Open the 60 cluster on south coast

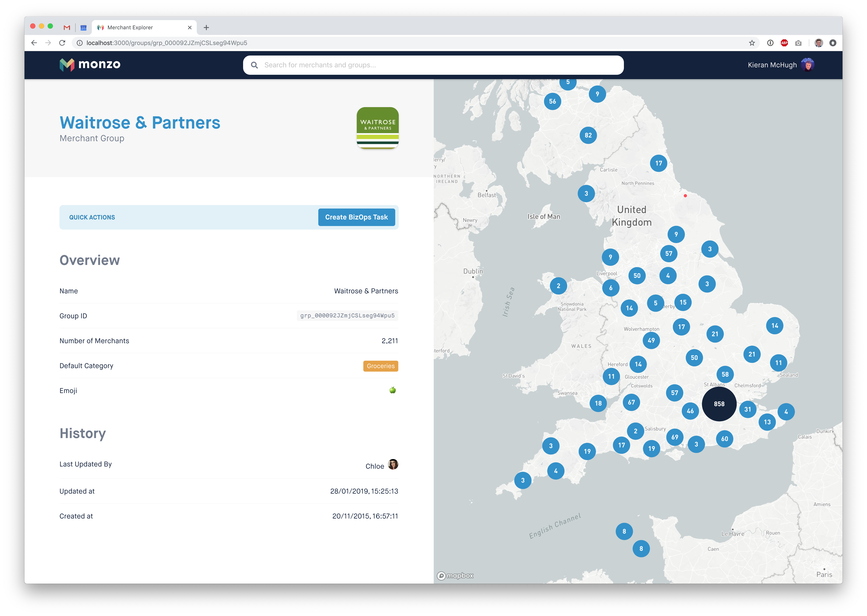coord(724,439)
